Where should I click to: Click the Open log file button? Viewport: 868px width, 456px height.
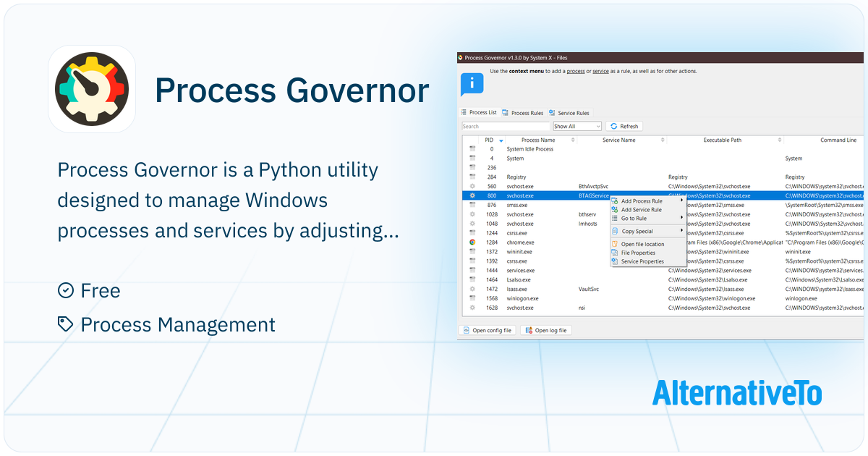click(547, 330)
